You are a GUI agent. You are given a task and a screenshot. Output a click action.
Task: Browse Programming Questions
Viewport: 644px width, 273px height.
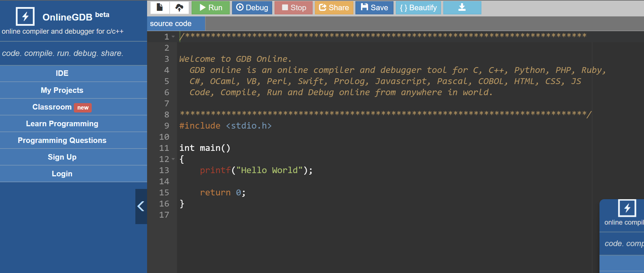[62, 140]
